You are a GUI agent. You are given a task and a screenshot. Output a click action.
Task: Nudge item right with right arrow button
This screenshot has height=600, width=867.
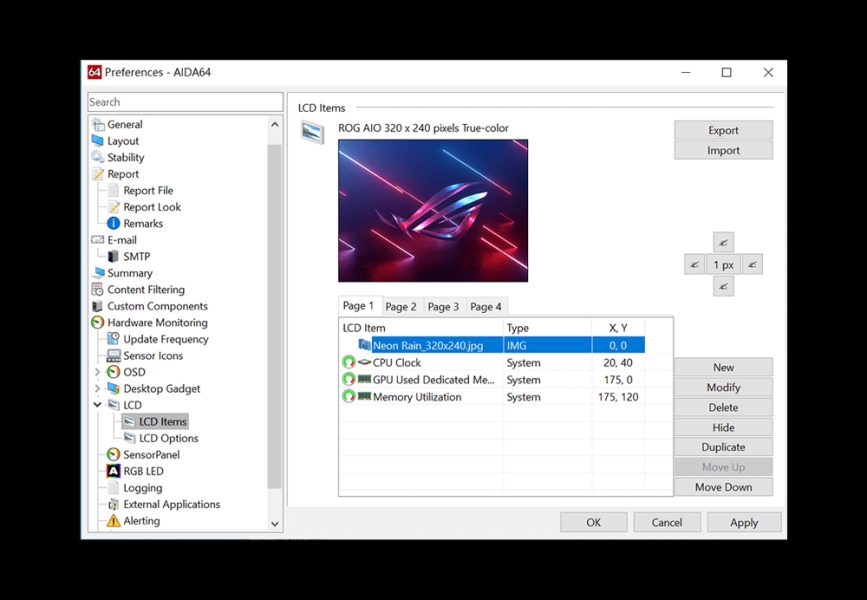point(752,264)
